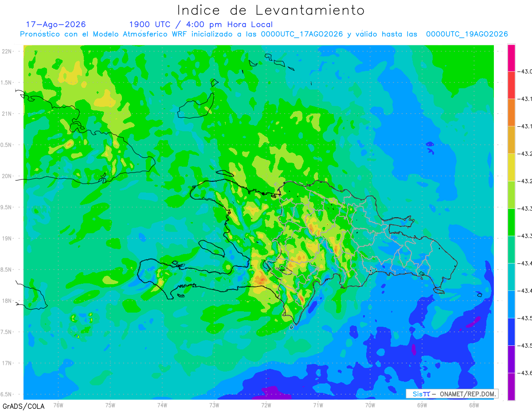Pick the orange swatch in the color legend

511,113
